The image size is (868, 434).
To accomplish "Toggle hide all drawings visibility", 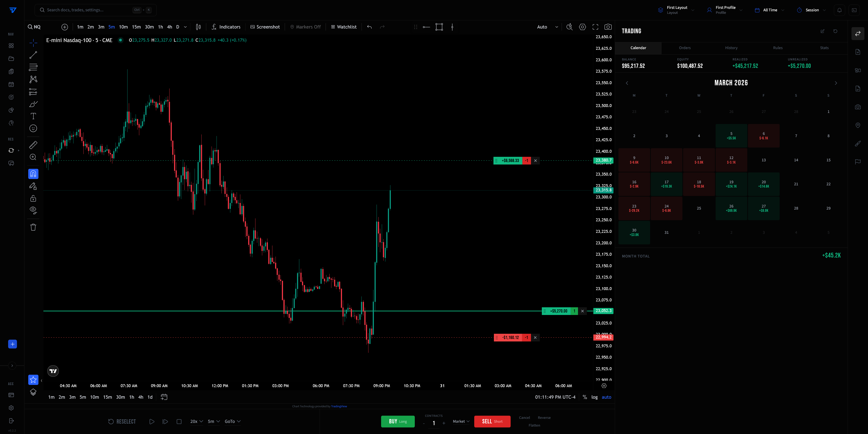I will tap(33, 210).
